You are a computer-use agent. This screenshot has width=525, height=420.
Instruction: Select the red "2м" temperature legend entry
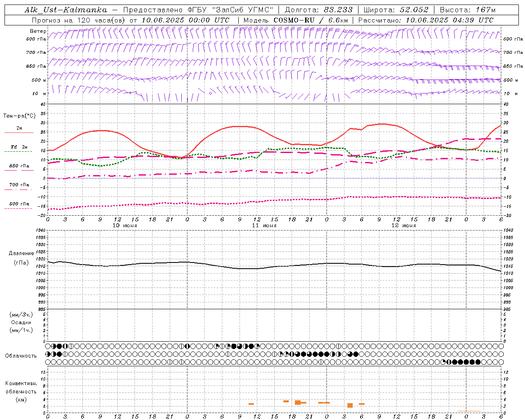point(19,128)
